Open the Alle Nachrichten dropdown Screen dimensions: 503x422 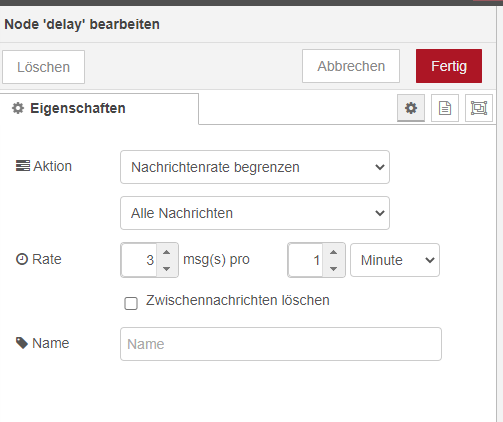[255, 213]
